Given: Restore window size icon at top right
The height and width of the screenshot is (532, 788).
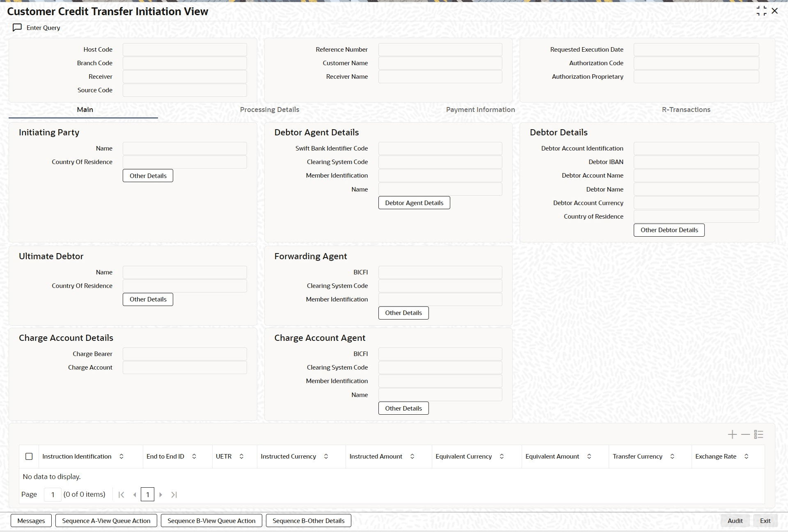Looking at the screenshot, I should point(761,11).
